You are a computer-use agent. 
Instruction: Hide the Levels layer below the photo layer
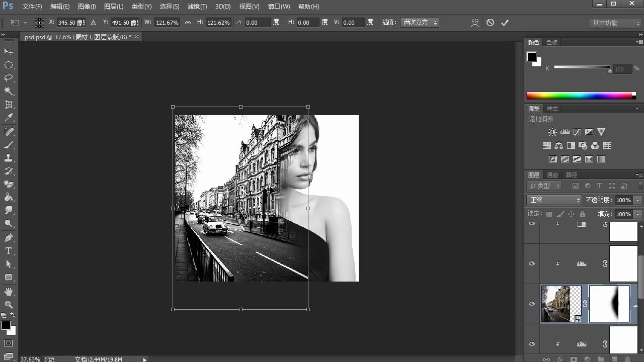[x=532, y=344]
